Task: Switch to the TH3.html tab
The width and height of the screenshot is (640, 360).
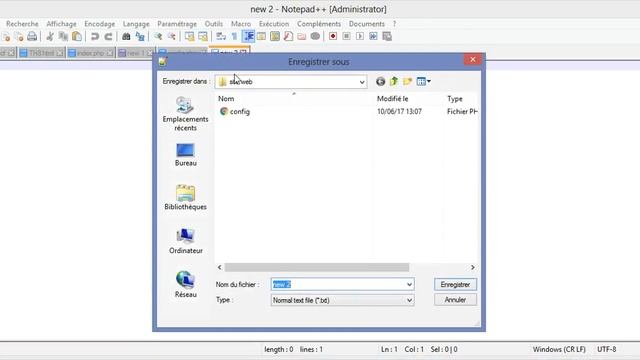Action: tap(41, 53)
